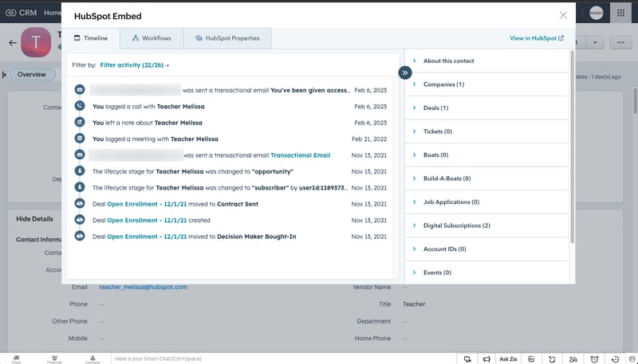Switch to the Workflows tab

pyautogui.click(x=151, y=38)
